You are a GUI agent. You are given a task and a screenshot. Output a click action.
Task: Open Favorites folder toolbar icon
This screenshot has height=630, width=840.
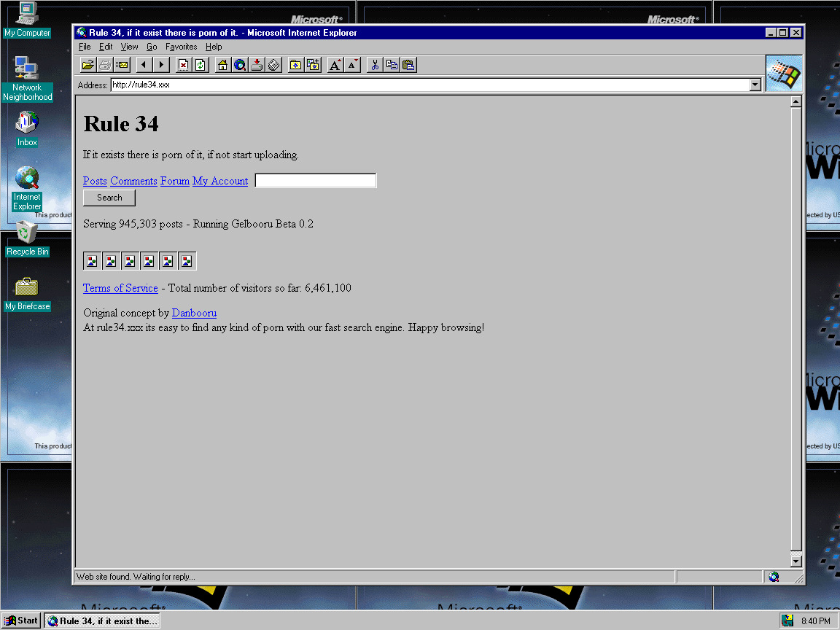[295, 66]
